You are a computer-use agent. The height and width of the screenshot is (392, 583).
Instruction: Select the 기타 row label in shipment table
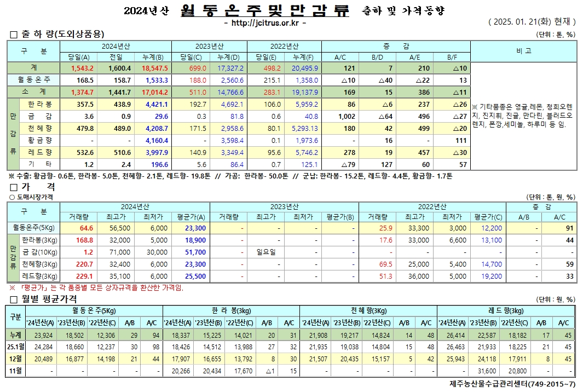39,164
